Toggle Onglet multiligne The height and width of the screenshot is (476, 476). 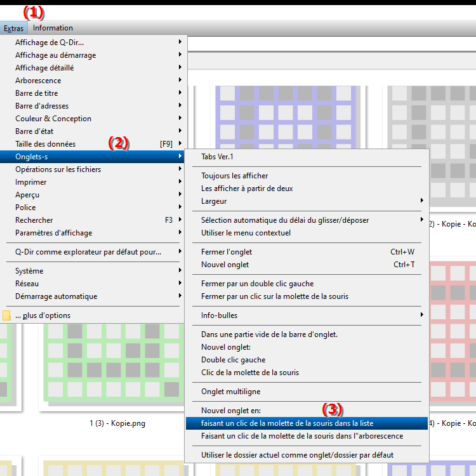coord(307,392)
